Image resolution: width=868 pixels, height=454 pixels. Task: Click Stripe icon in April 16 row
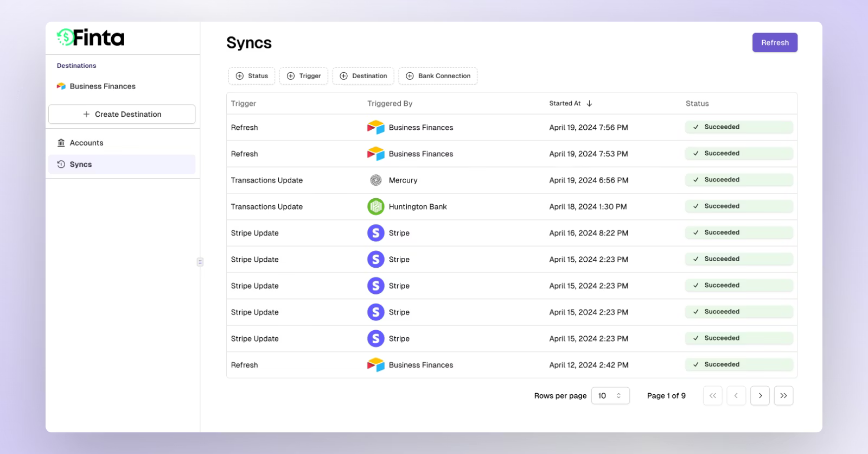[375, 233]
